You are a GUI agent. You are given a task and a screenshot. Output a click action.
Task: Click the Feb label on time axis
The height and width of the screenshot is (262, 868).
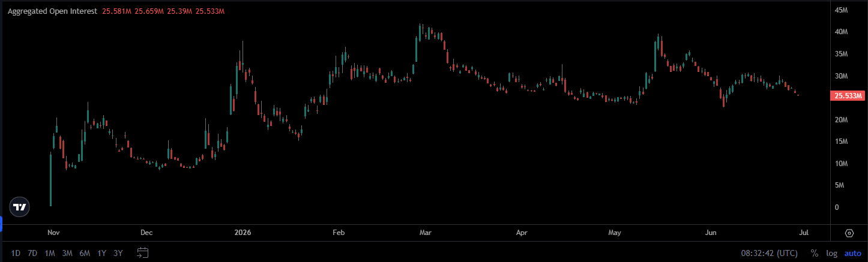(x=339, y=232)
